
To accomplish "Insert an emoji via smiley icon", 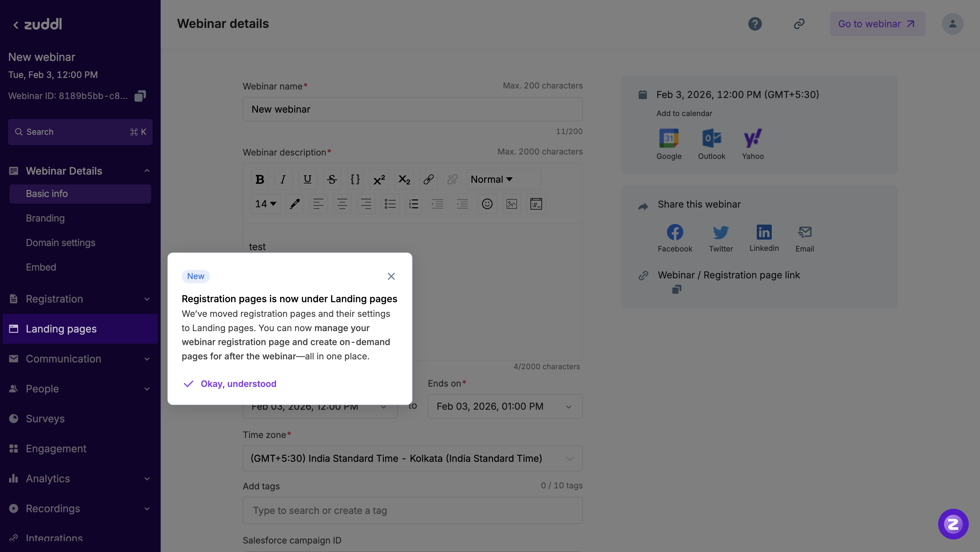I will coord(487,204).
